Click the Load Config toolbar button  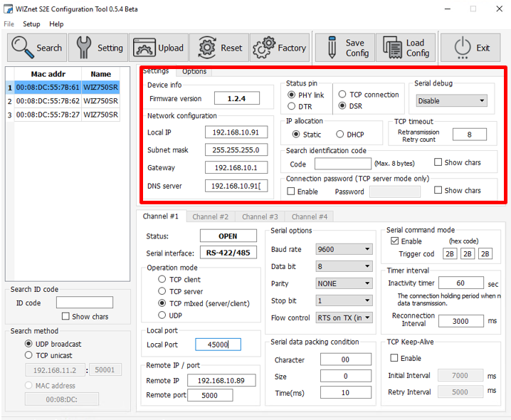point(406,48)
